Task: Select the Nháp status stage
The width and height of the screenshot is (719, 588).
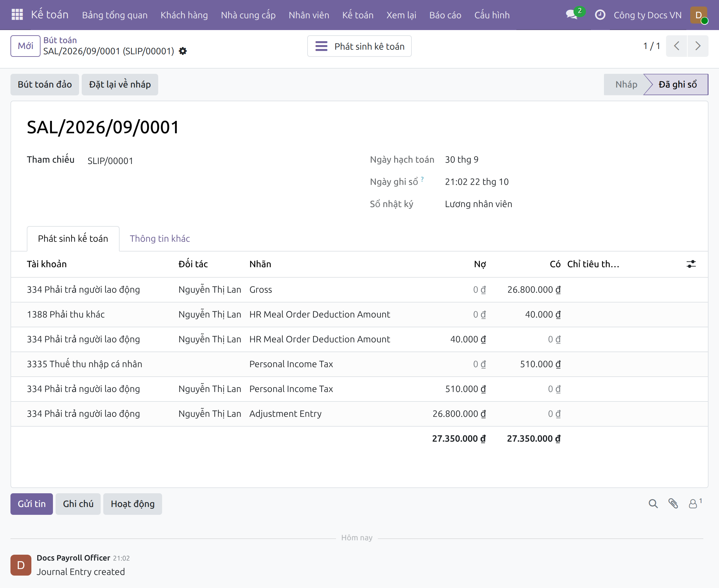Action: click(x=626, y=84)
